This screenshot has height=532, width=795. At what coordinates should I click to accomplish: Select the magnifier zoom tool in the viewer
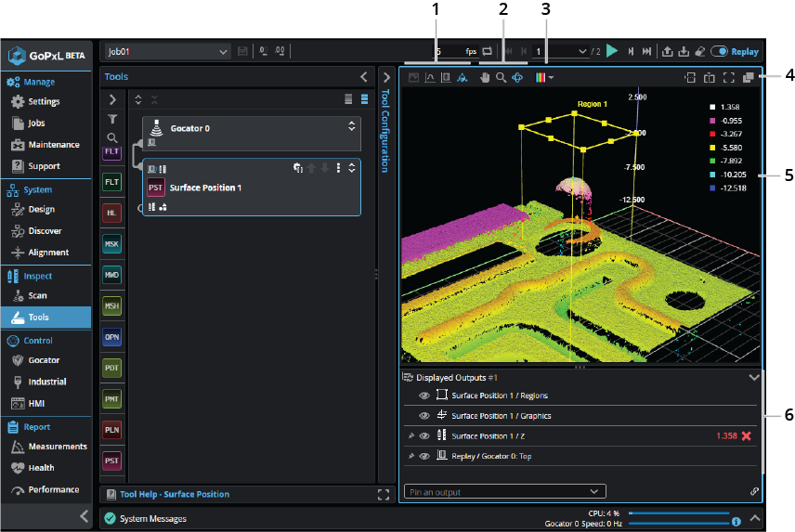tap(501, 78)
